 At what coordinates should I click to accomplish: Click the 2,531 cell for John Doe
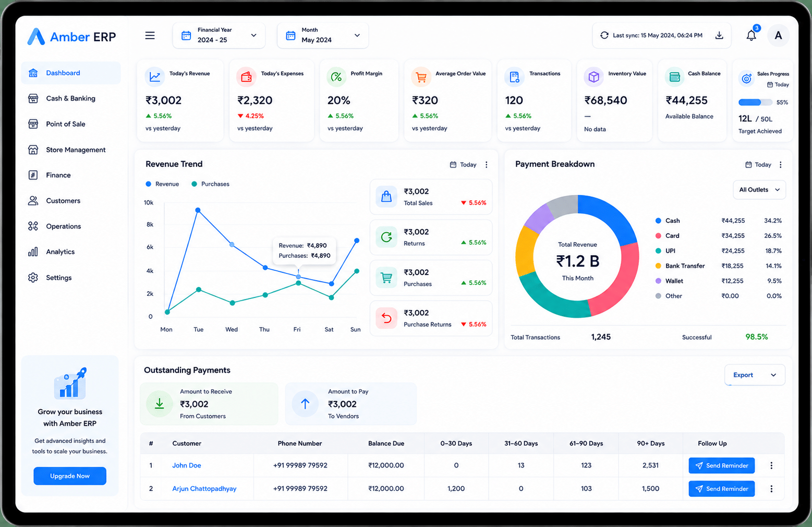tap(651, 465)
